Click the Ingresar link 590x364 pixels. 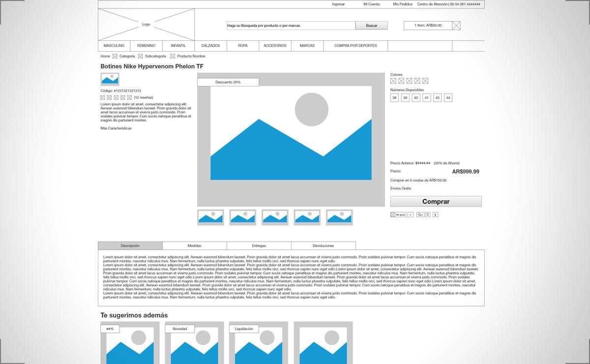tap(338, 4)
